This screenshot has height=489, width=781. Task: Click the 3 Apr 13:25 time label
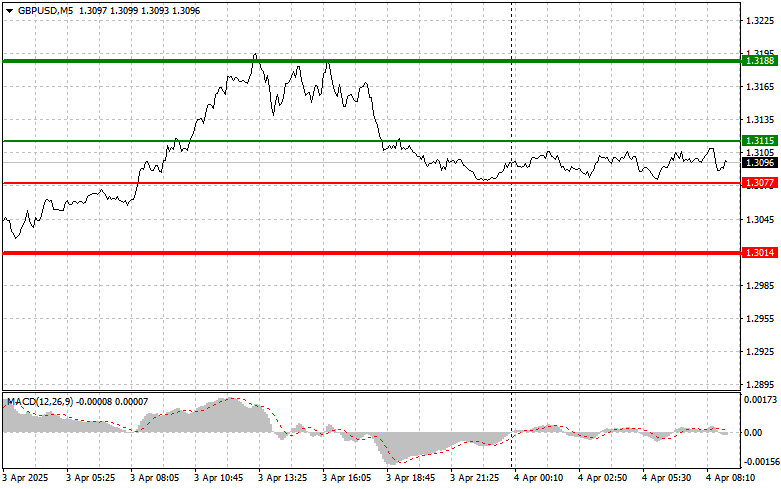tap(282, 478)
